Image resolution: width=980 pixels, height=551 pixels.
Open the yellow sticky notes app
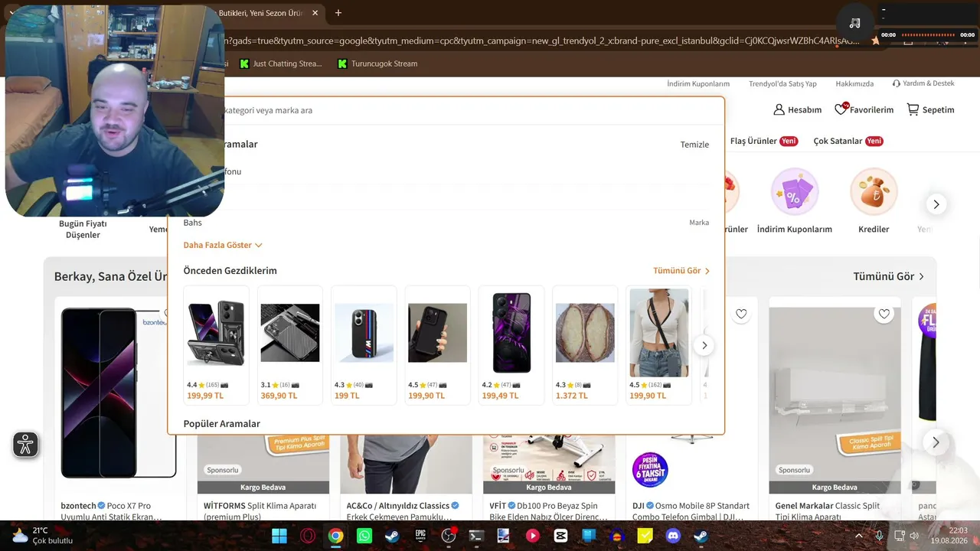[x=645, y=536]
